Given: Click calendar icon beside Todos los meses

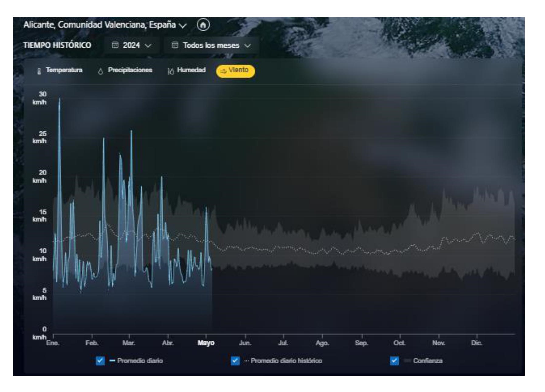Looking at the screenshot, I should click(175, 45).
